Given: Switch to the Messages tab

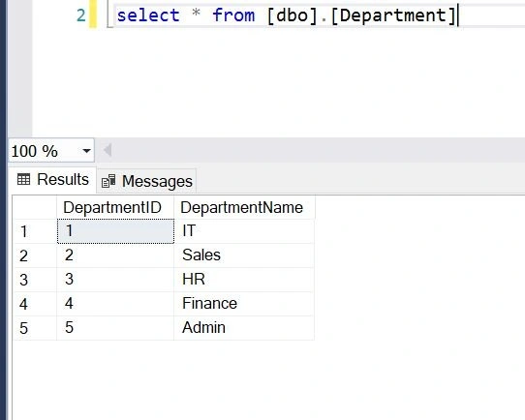Looking at the screenshot, I should pos(146,182).
